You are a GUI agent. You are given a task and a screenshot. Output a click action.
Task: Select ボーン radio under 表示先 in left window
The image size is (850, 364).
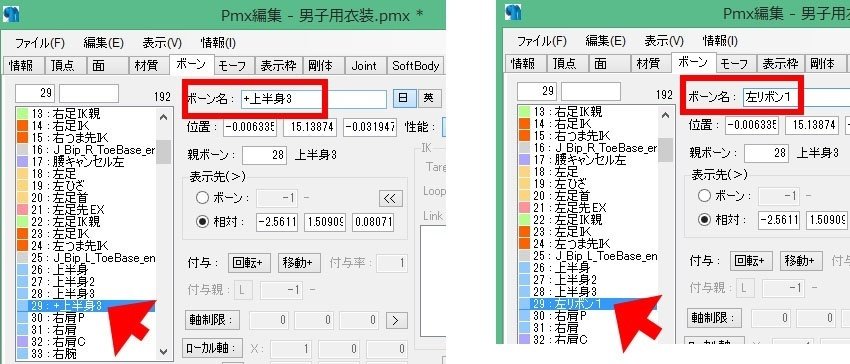(203, 198)
